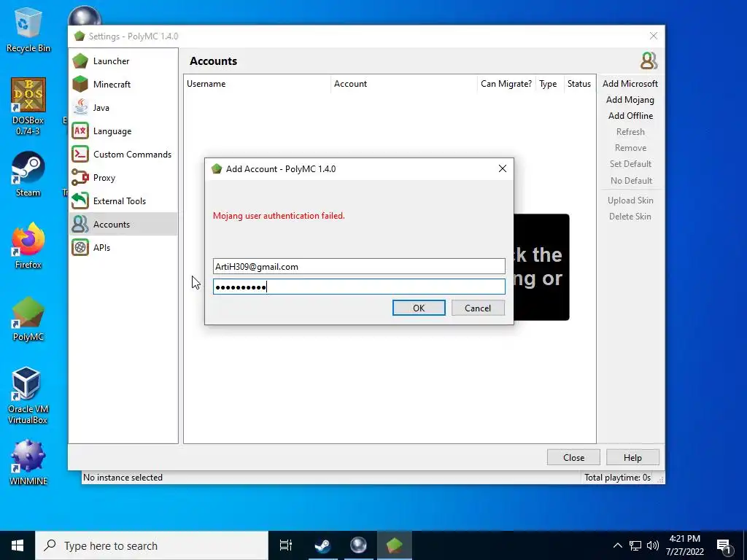Image resolution: width=747 pixels, height=560 pixels.
Task: Click Add Offline account button
Action: pyautogui.click(x=630, y=116)
